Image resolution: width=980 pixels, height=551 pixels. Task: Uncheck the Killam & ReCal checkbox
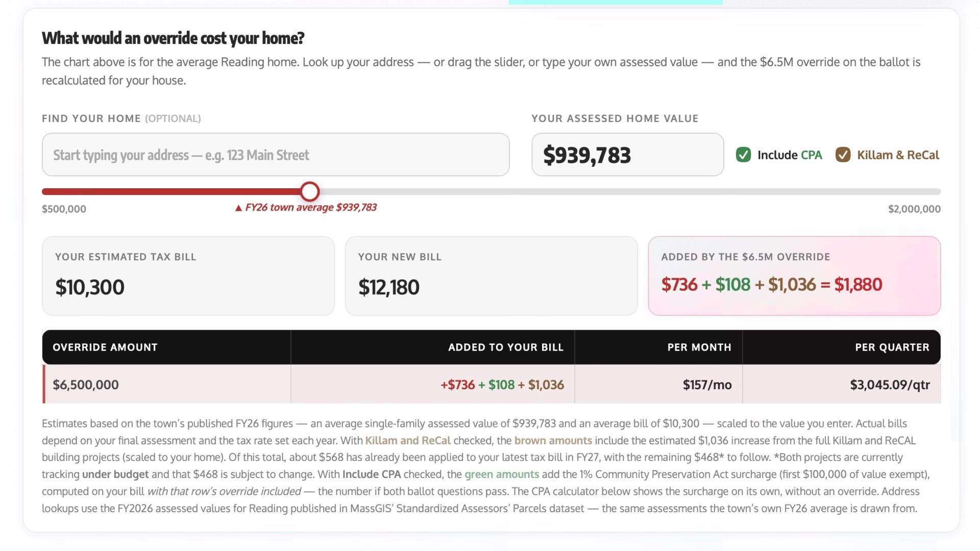pos(843,155)
